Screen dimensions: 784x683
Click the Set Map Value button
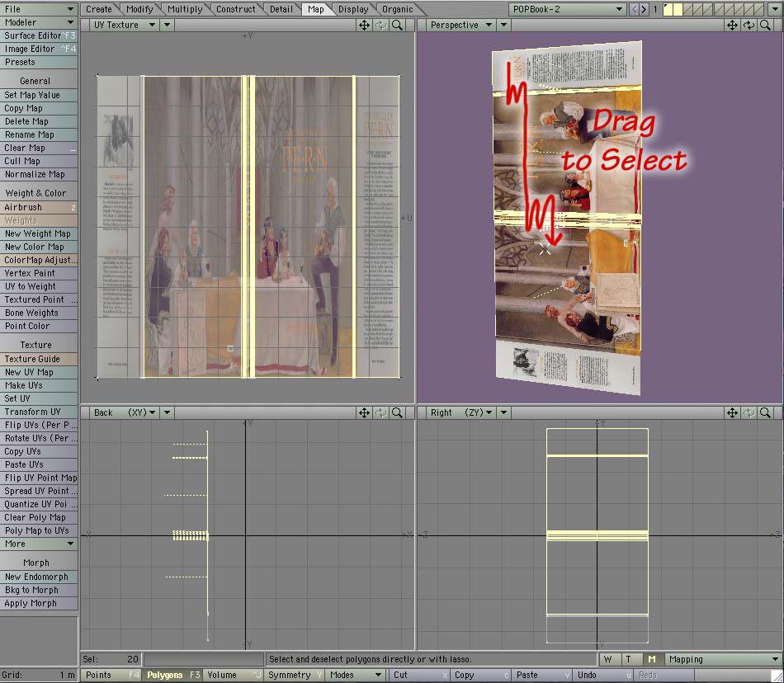(39, 95)
